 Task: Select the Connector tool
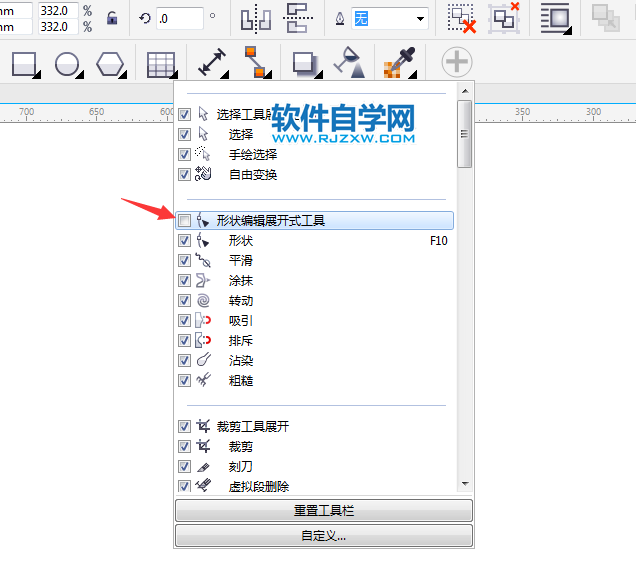pyautogui.click(x=256, y=62)
